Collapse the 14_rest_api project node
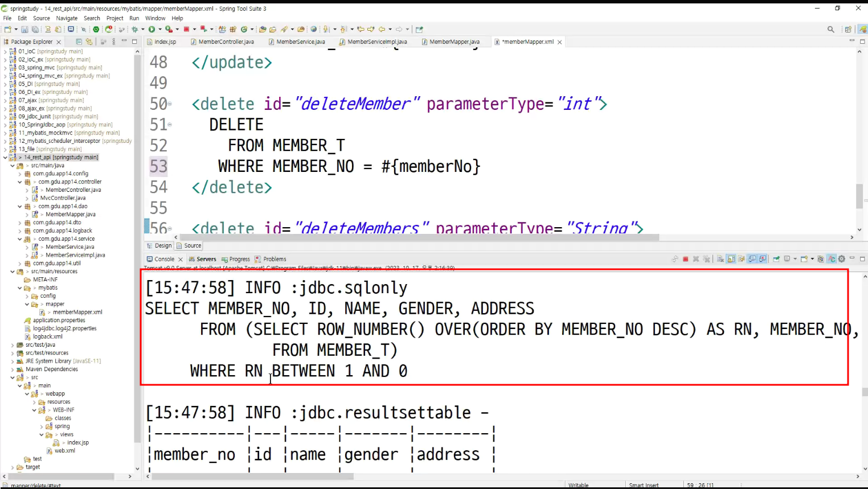Screen dimensions: 868x489 (6, 158)
